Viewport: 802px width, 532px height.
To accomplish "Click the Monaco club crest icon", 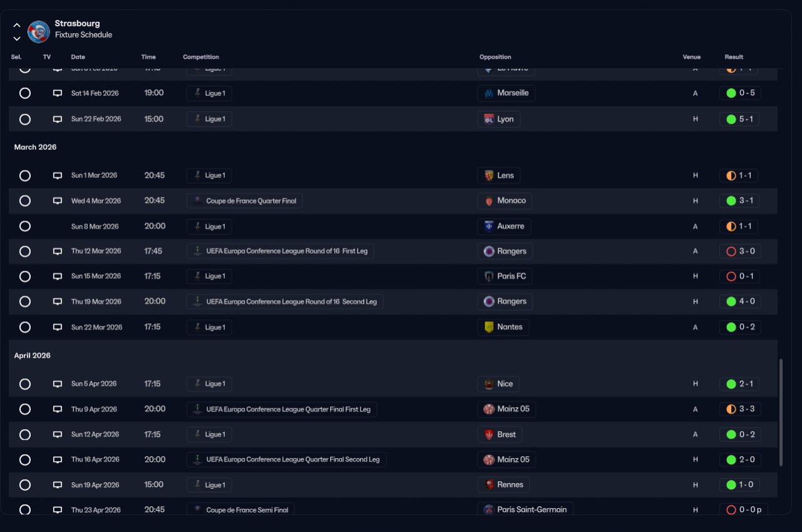I will [x=489, y=201].
